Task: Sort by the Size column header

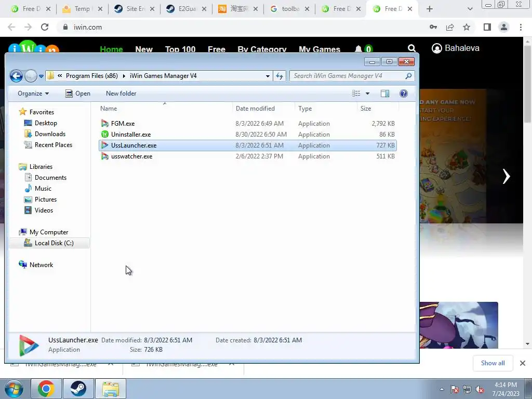Action: pyautogui.click(x=365, y=109)
